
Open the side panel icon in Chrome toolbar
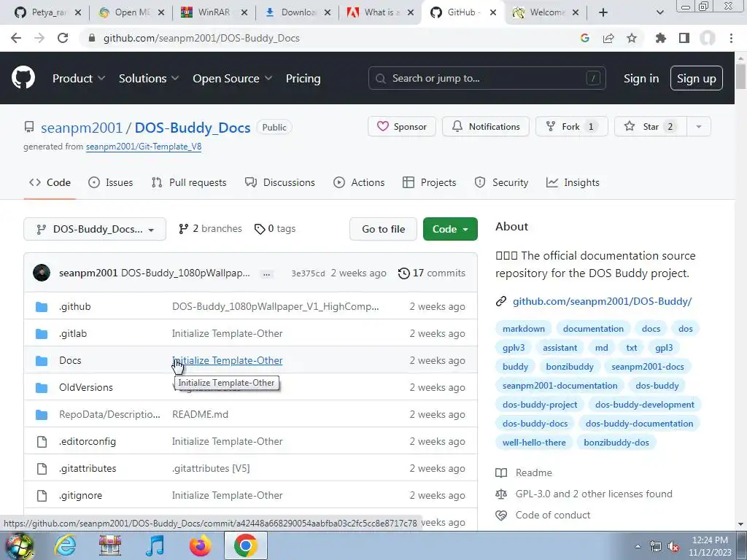click(684, 38)
